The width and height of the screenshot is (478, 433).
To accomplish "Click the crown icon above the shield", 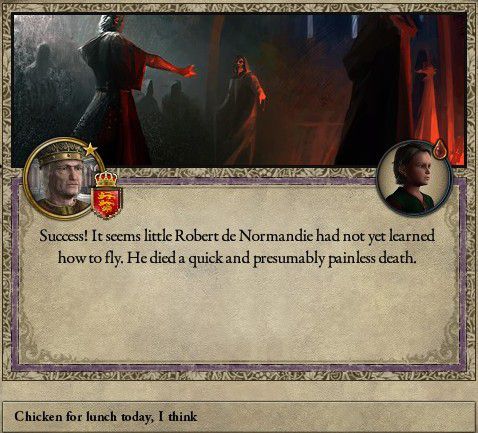I will (x=106, y=180).
